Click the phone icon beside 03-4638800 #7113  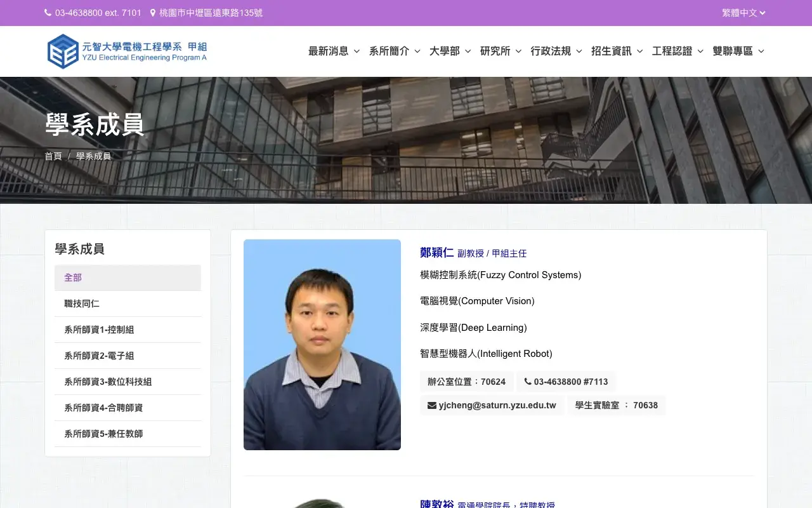point(528,382)
